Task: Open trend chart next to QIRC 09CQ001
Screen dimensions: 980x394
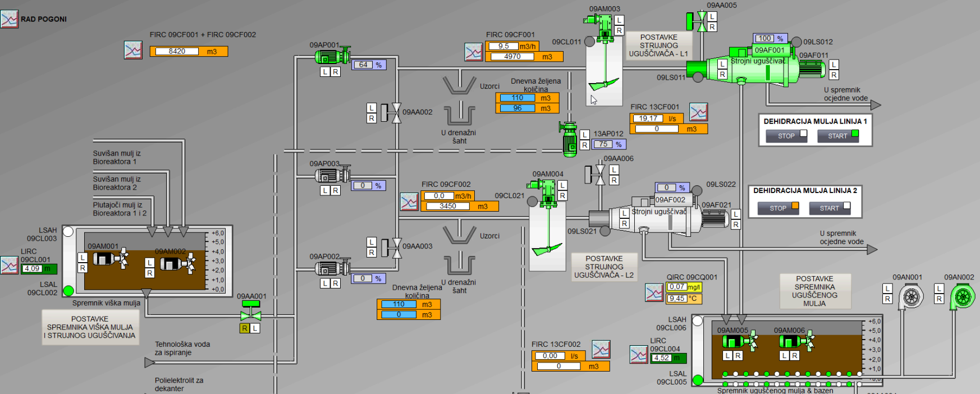Action: (654, 292)
